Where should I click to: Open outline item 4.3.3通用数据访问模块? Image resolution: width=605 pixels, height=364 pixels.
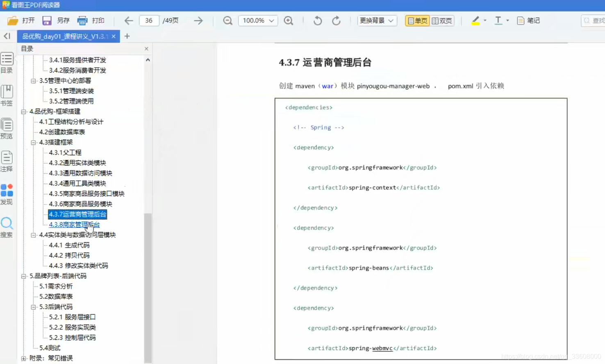[x=80, y=173]
